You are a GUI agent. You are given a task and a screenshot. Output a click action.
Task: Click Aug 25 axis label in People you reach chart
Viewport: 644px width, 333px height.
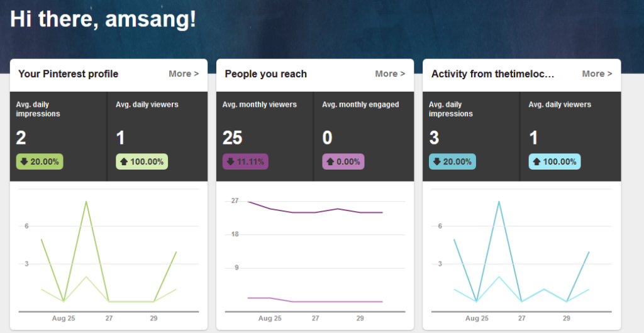click(270, 319)
